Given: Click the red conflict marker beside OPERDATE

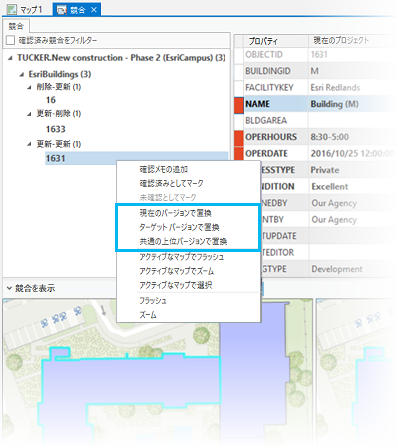Looking at the screenshot, I should (239, 153).
